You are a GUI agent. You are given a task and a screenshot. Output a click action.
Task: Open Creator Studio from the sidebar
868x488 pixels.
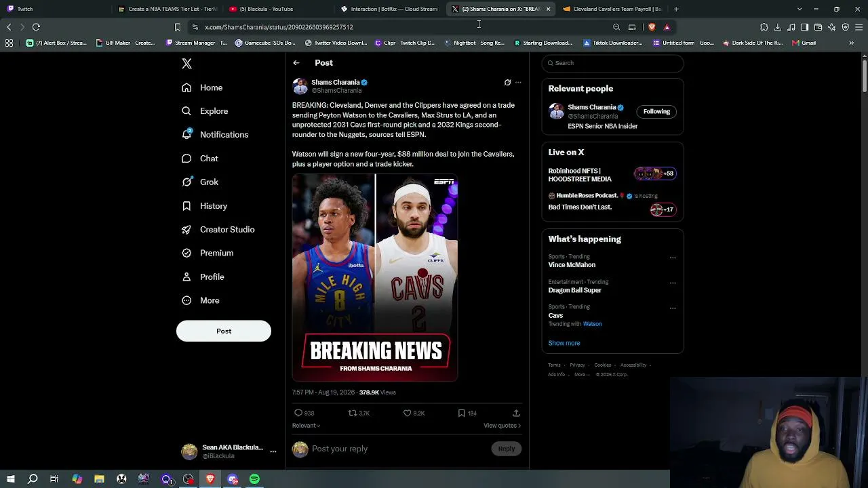[218, 229]
